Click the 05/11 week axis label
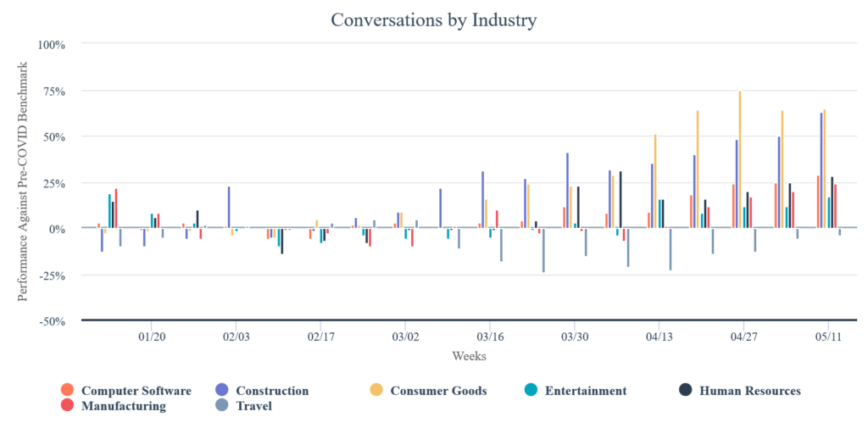The height and width of the screenshot is (434, 868). [x=828, y=336]
